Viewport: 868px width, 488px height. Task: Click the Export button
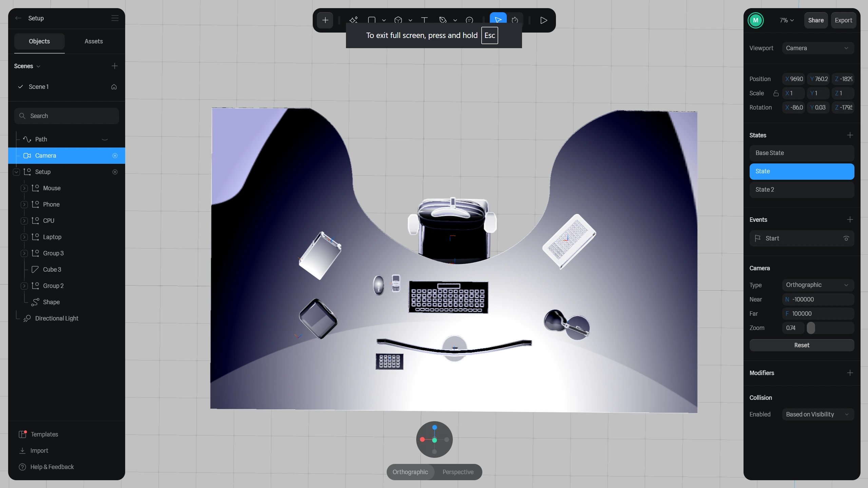tap(843, 20)
